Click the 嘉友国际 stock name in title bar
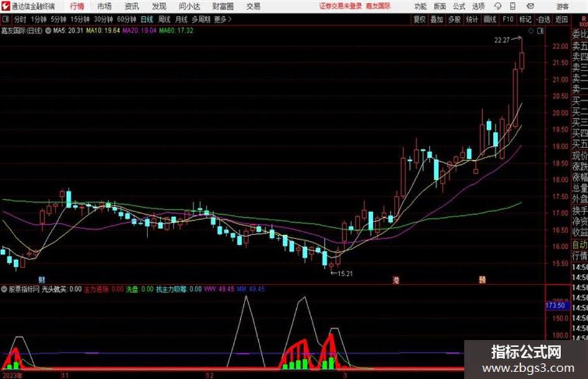The image size is (588, 379). click(x=378, y=6)
